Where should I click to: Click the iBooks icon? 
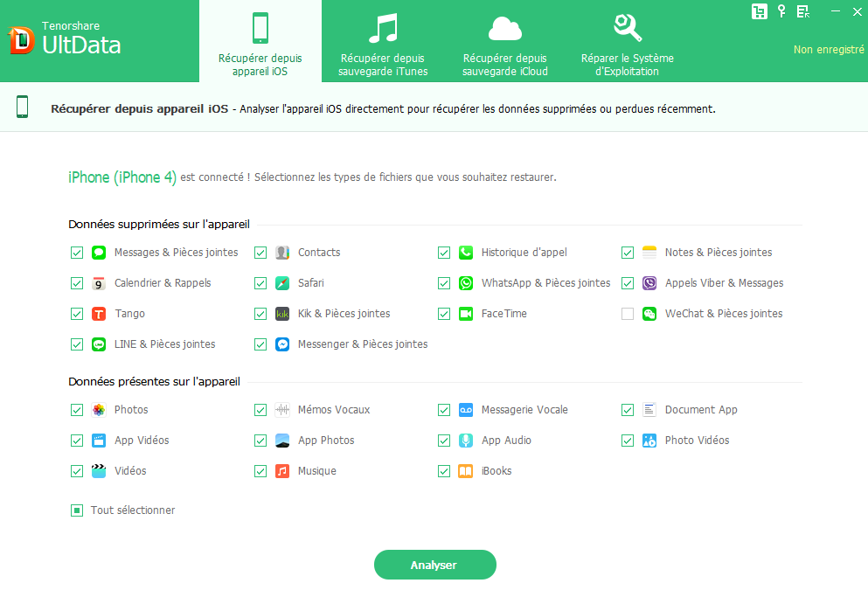(x=466, y=471)
